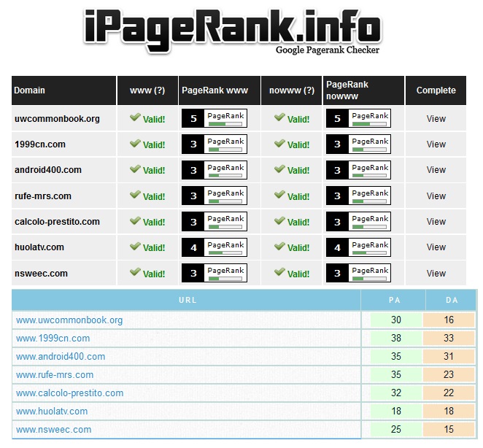The height and width of the screenshot is (448, 483).
Task: Click PageRank nowww badge for nsweec.com
Action: tap(358, 273)
